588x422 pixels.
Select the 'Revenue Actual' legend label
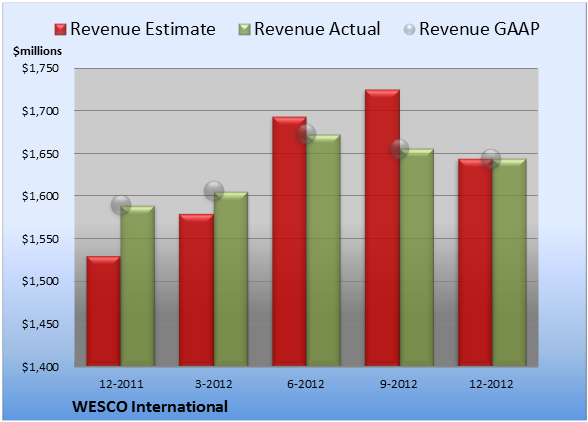pos(317,29)
